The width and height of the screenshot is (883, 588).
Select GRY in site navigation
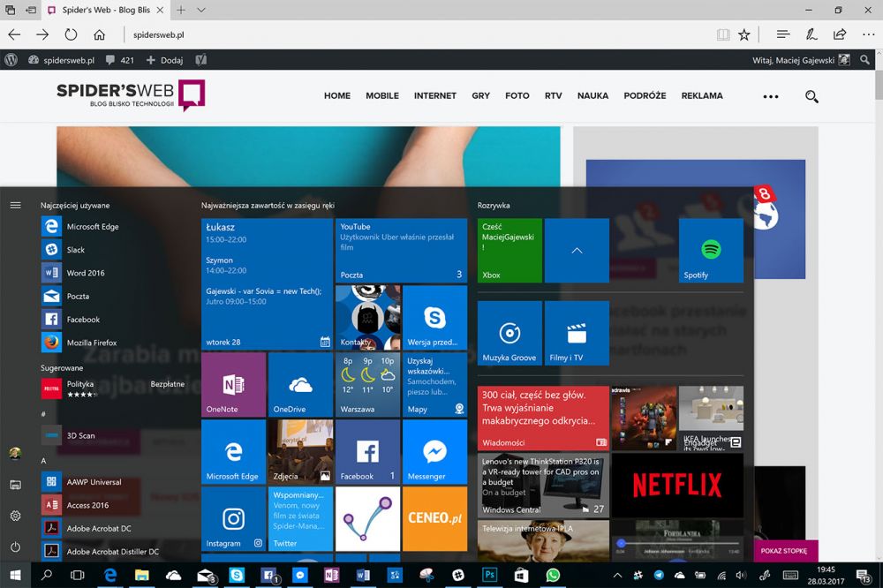pyautogui.click(x=480, y=95)
